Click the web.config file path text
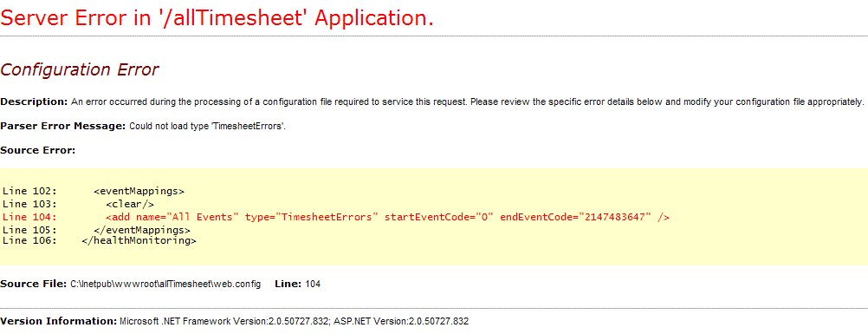Image resolution: width=868 pixels, height=334 pixels. 165,284
